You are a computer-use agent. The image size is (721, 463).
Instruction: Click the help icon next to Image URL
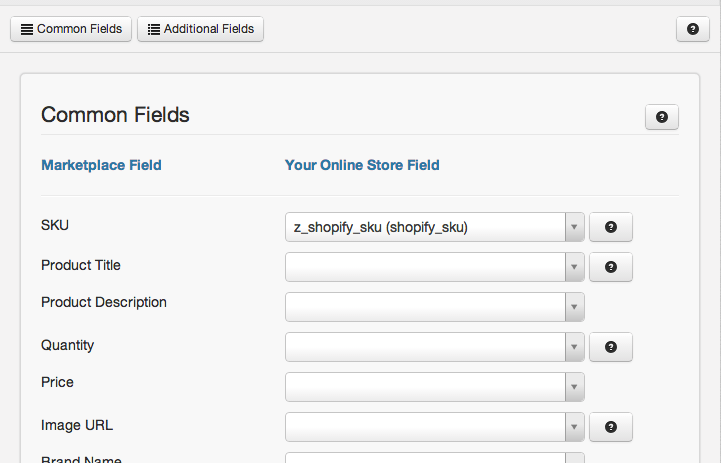[611, 427]
